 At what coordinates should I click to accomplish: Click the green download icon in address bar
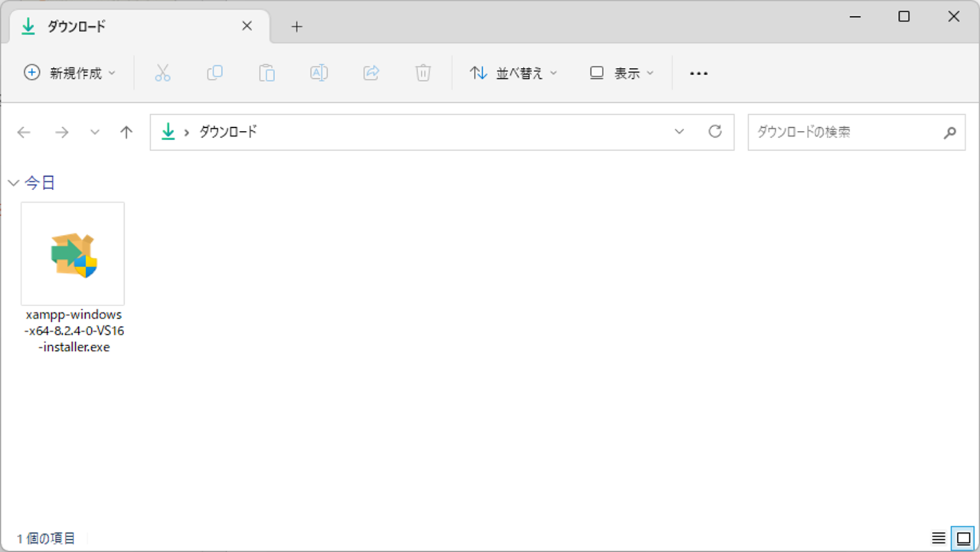(x=168, y=132)
